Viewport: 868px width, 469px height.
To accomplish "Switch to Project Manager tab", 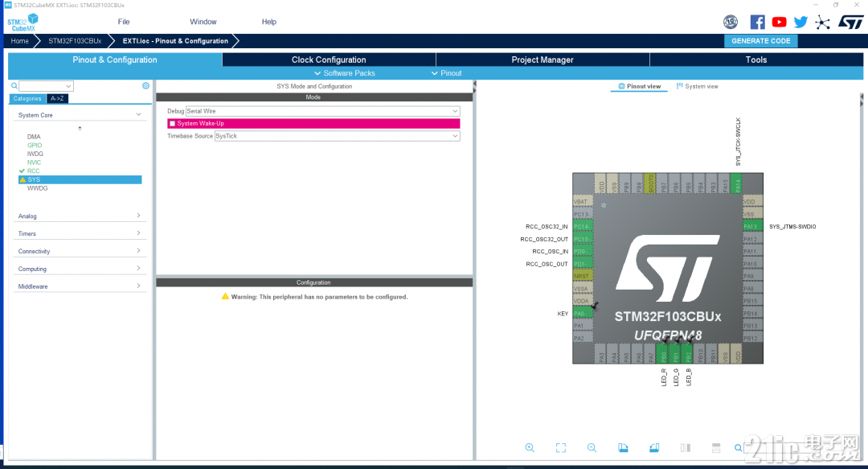I will click(542, 60).
